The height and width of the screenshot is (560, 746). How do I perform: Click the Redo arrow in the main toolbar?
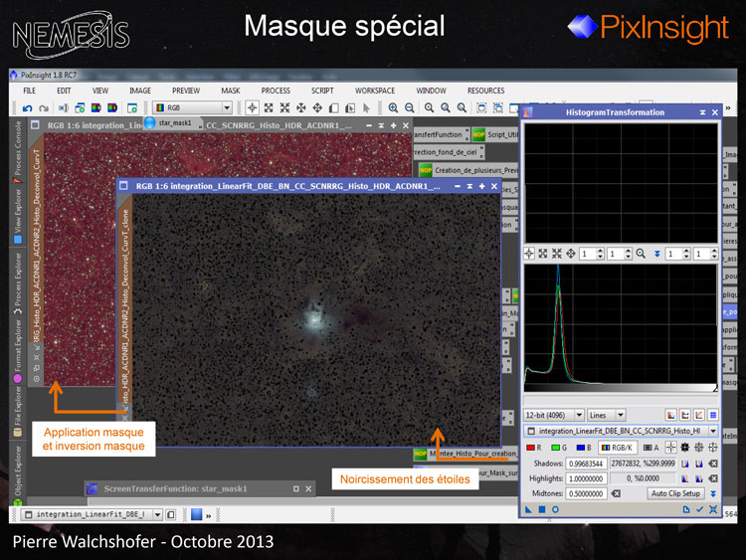[x=44, y=108]
